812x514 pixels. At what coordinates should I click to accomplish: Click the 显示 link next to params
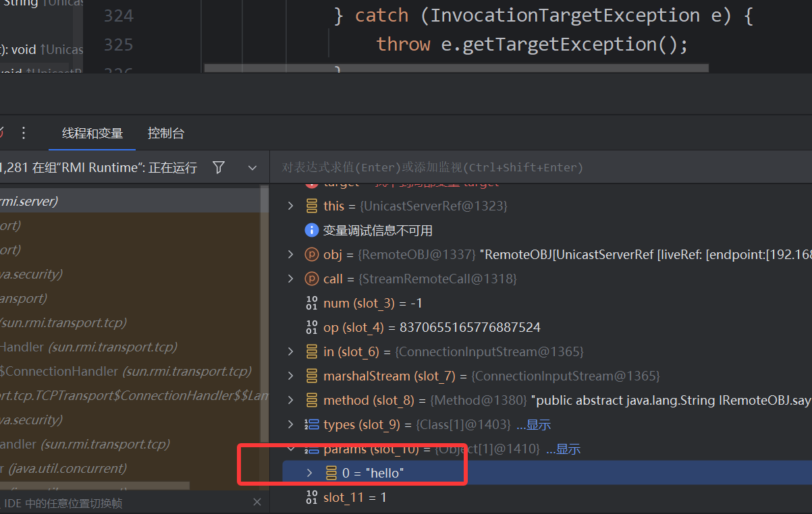(563, 449)
